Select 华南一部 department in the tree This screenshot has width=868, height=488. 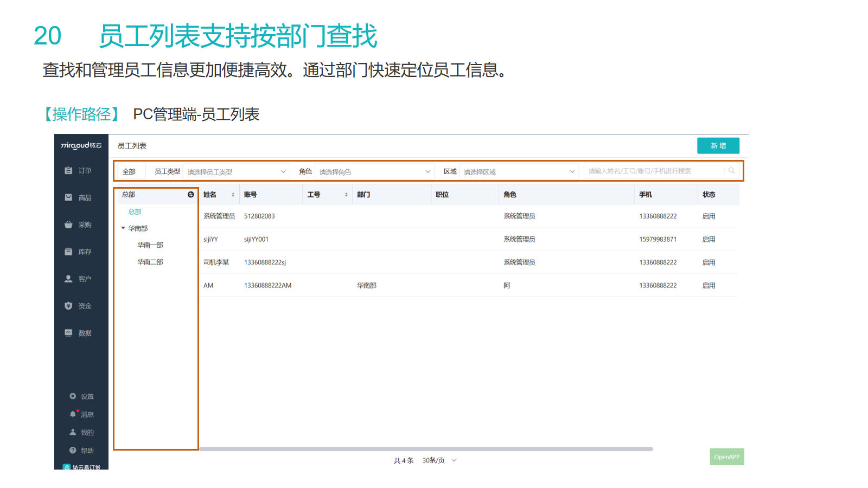(150, 245)
